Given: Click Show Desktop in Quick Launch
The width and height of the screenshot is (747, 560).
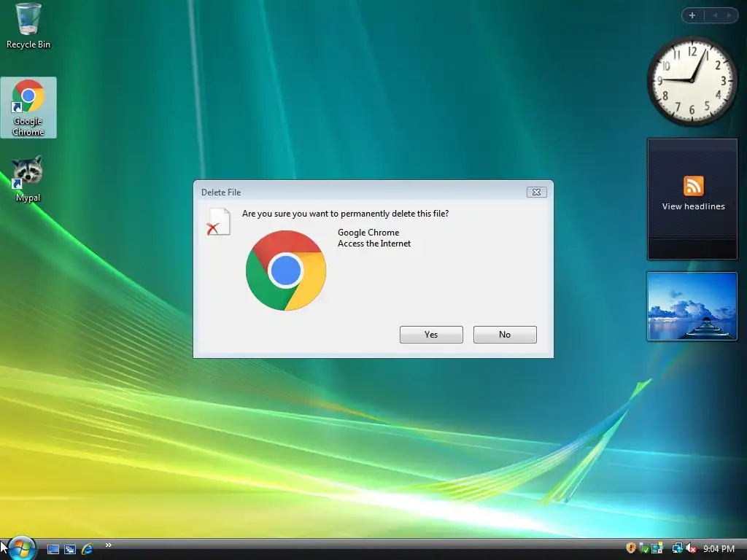Looking at the screenshot, I should pos(53,549).
